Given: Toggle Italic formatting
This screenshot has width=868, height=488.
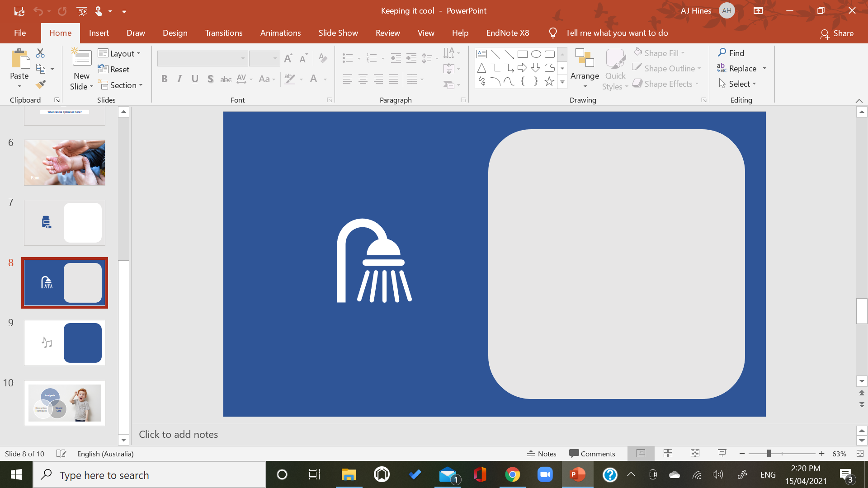Looking at the screenshot, I should 179,79.
